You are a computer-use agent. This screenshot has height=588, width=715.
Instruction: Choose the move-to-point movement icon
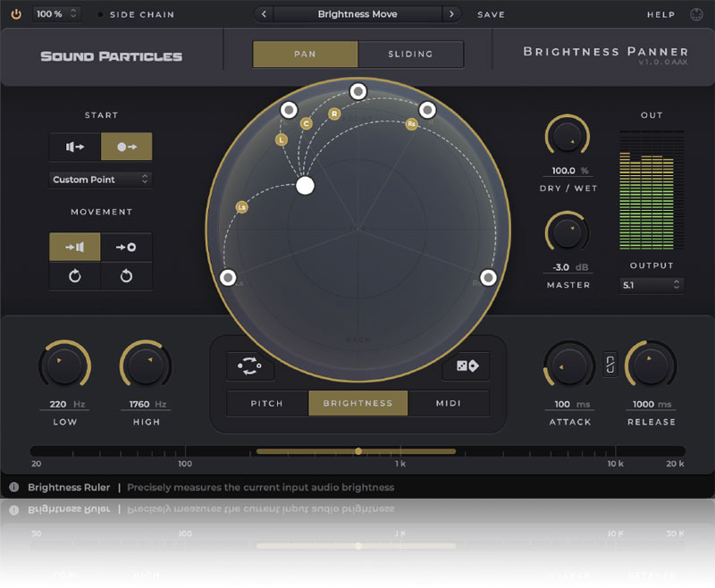[x=126, y=247]
